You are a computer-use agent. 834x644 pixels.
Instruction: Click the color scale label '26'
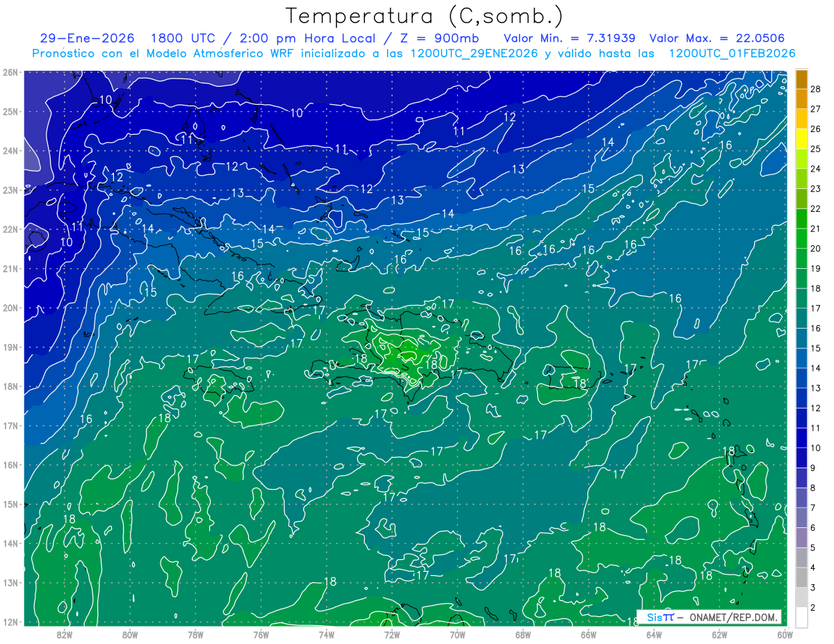click(816, 129)
